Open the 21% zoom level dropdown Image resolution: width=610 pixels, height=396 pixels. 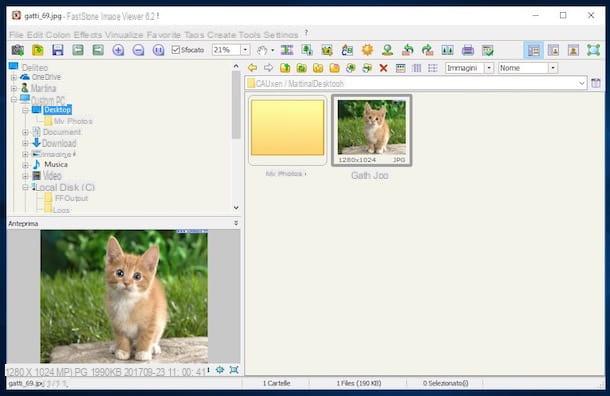(x=245, y=50)
